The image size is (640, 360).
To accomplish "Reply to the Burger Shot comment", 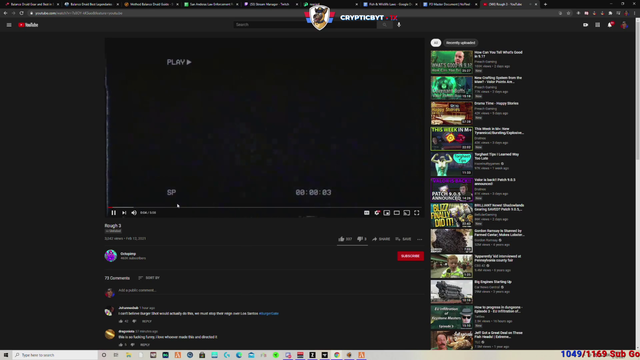I will (x=147, y=321).
